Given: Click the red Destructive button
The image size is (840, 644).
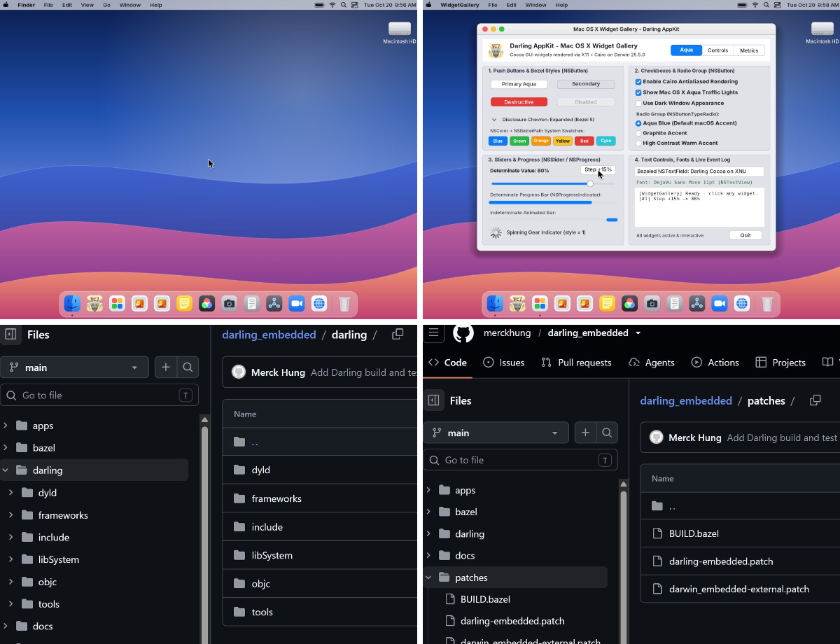Looking at the screenshot, I should coord(519,102).
